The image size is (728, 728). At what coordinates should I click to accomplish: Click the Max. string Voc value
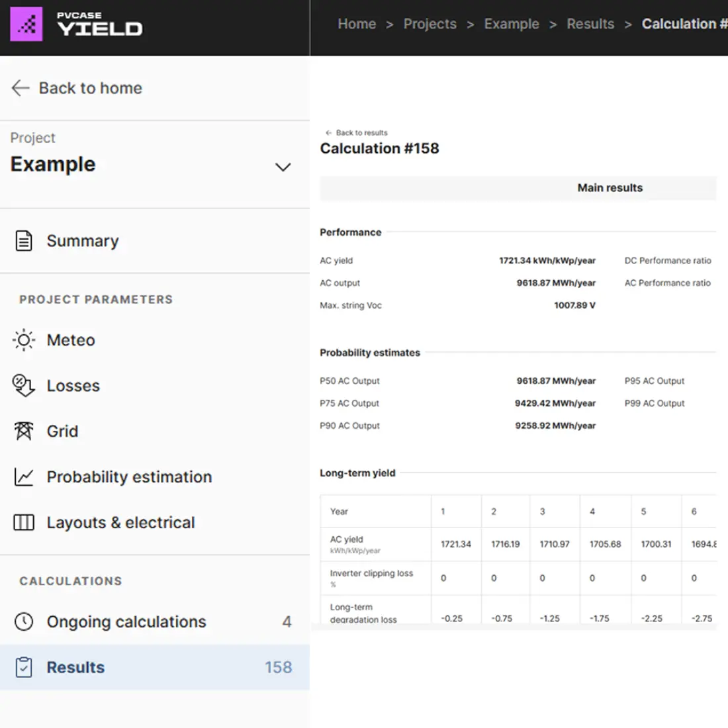pyautogui.click(x=574, y=305)
